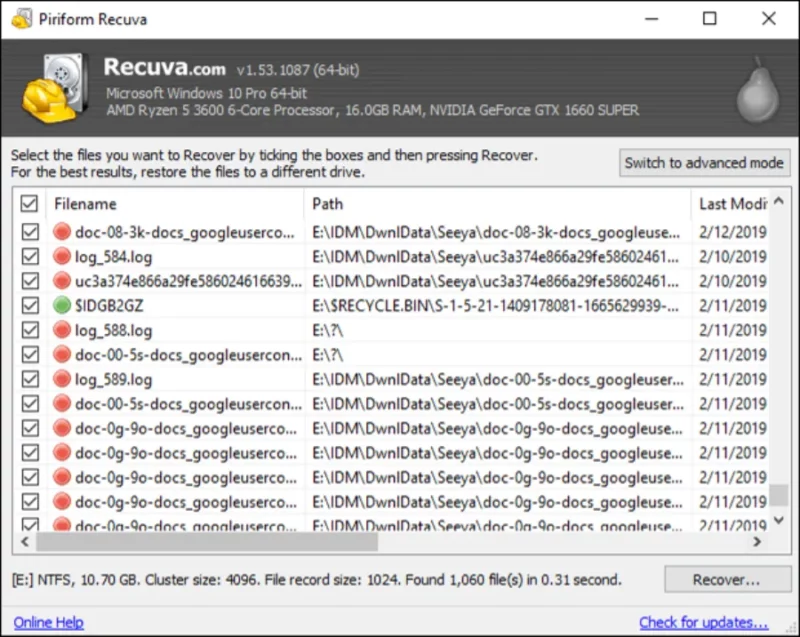The height and width of the screenshot is (637, 800).
Task: Click the Recuva.com header title
Action: (164, 68)
